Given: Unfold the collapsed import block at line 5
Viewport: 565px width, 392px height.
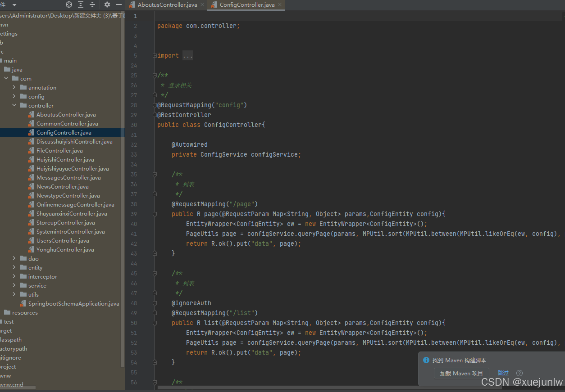Looking at the screenshot, I should [x=155, y=56].
